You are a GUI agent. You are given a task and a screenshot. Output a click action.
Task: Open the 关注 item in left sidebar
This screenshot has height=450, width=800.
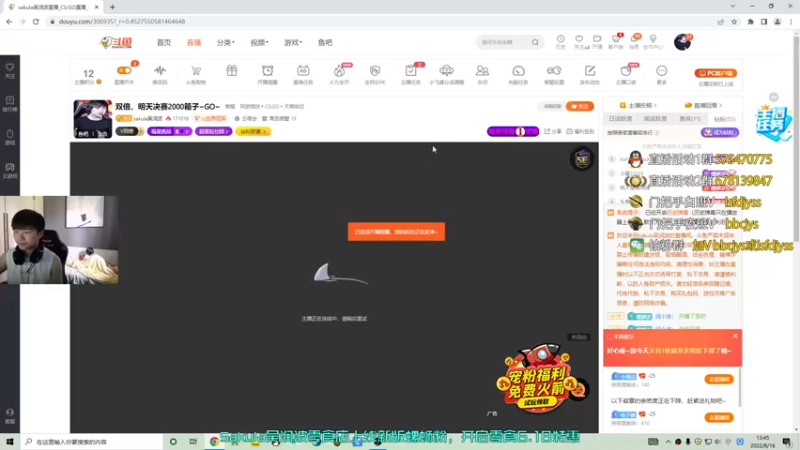(10, 71)
